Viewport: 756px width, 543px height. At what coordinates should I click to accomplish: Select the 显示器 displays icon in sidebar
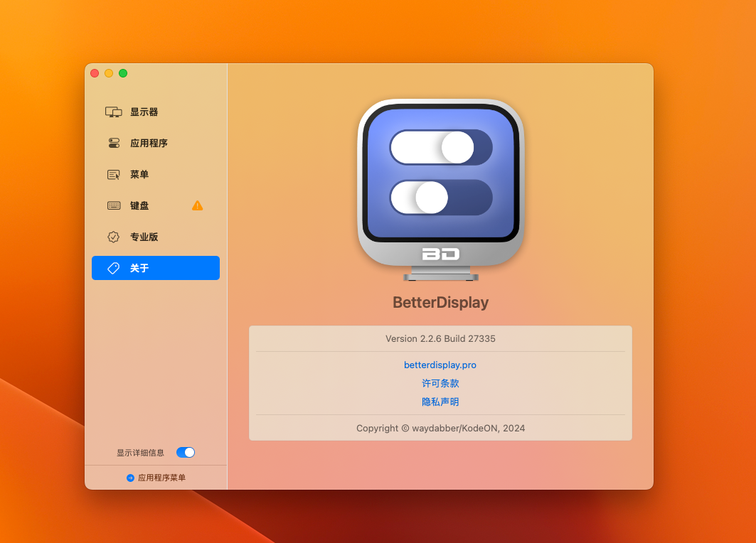[x=113, y=112]
